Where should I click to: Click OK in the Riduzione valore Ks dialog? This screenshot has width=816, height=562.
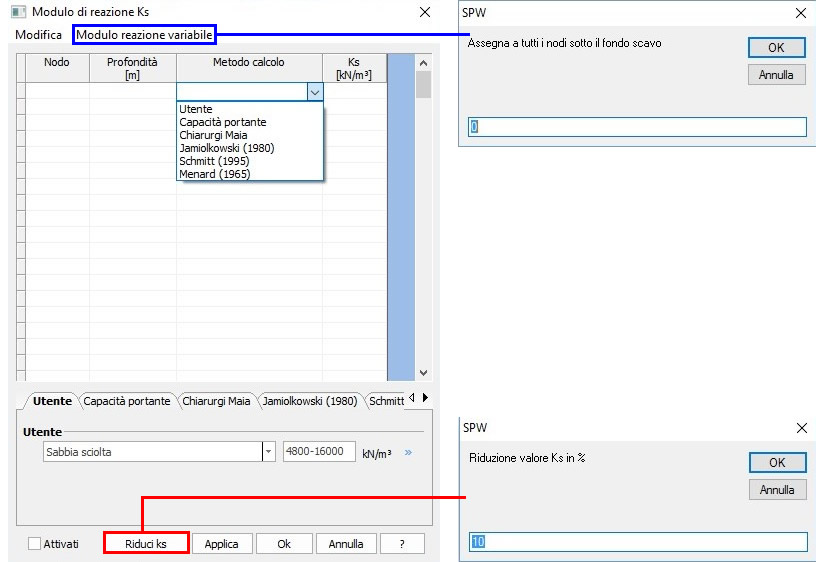[x=777, y=463]
